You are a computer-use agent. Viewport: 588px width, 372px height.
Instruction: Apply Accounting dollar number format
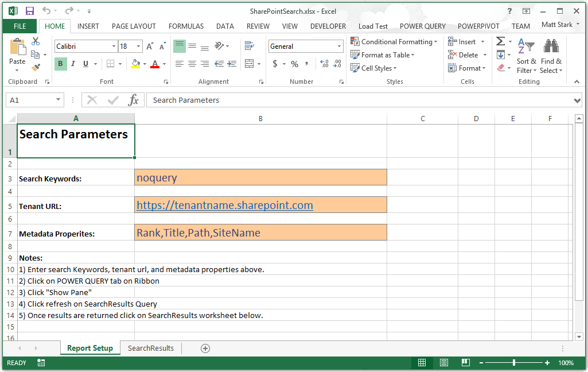[275, 64]
